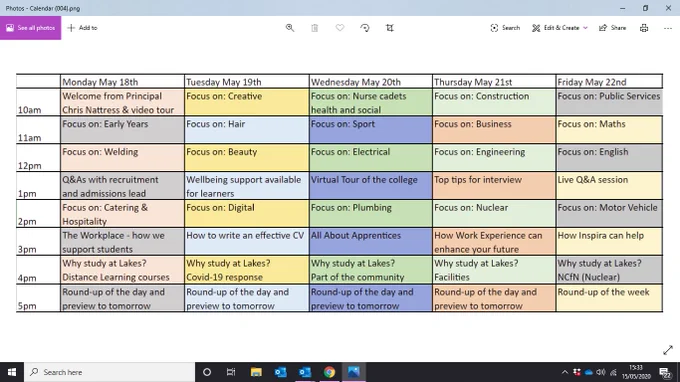This screenshot has width=680, height=382.
Task: Click 'Wellbeing support available for learners' cell
Action: [x=246, y=186]
